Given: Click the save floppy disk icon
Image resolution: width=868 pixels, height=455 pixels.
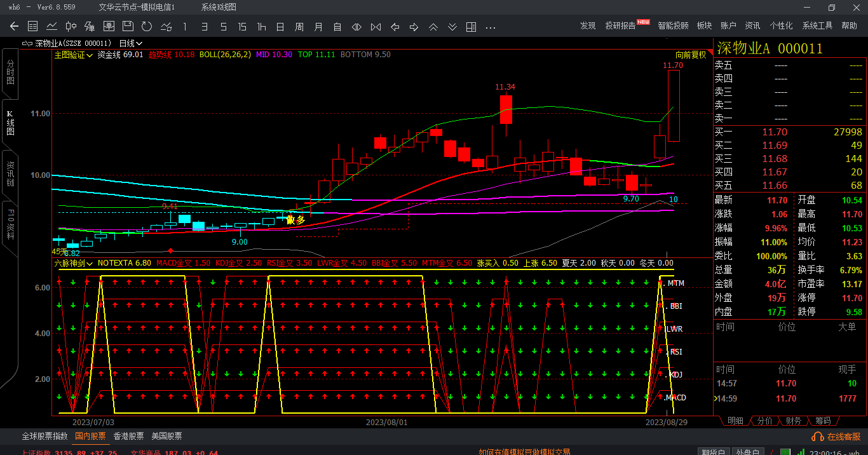Looking at the screenshot, I should click(x=128, y=26).
